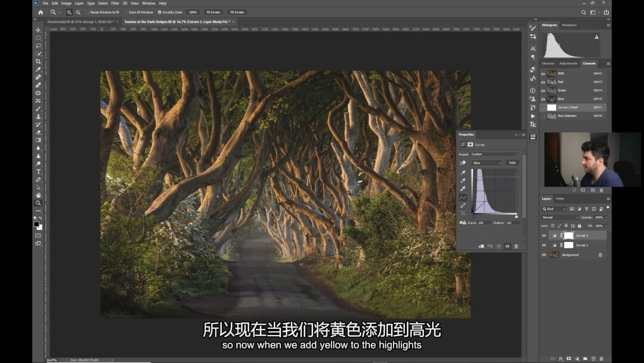Click the Curves 2 layer mask thumbnail
The image size is (644, 363).
click(x=568, y=236)
